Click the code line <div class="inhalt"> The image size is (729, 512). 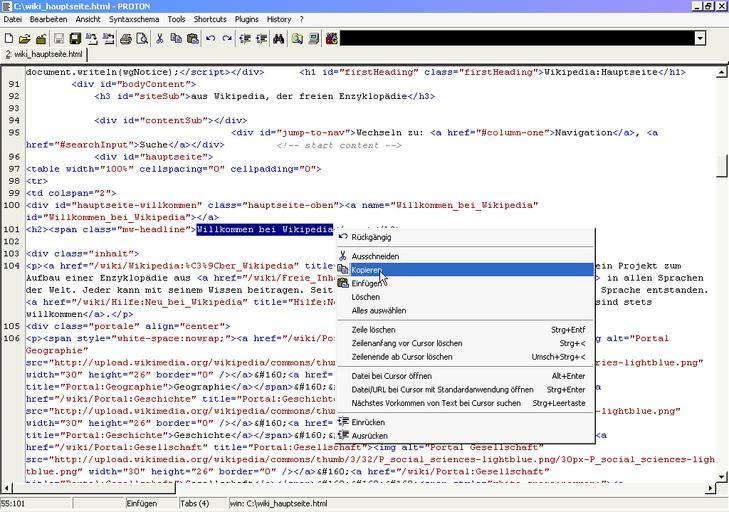click(83, 253)
